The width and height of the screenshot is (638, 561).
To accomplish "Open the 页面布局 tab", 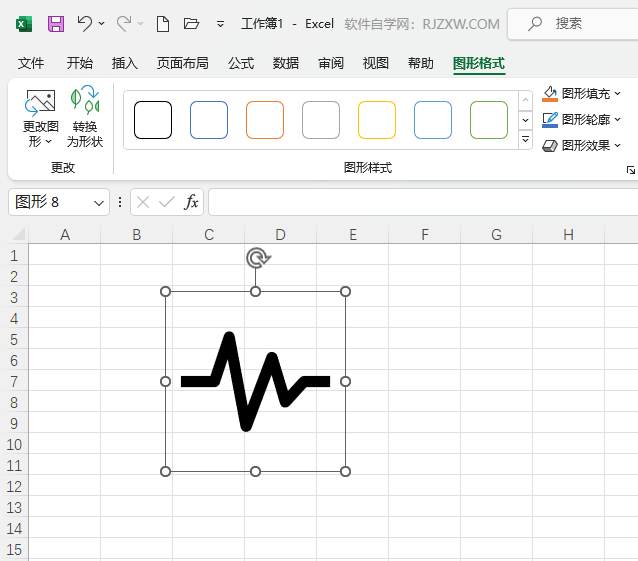I will point(183,63).
